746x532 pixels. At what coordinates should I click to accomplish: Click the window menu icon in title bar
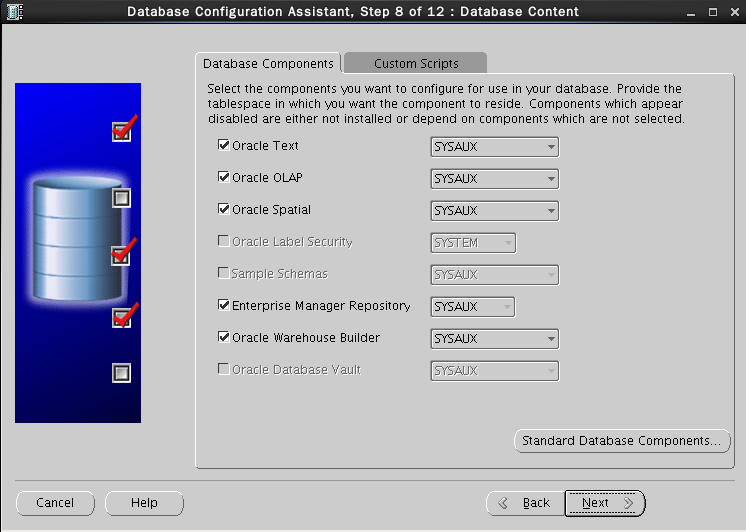[x=14, y=12]
